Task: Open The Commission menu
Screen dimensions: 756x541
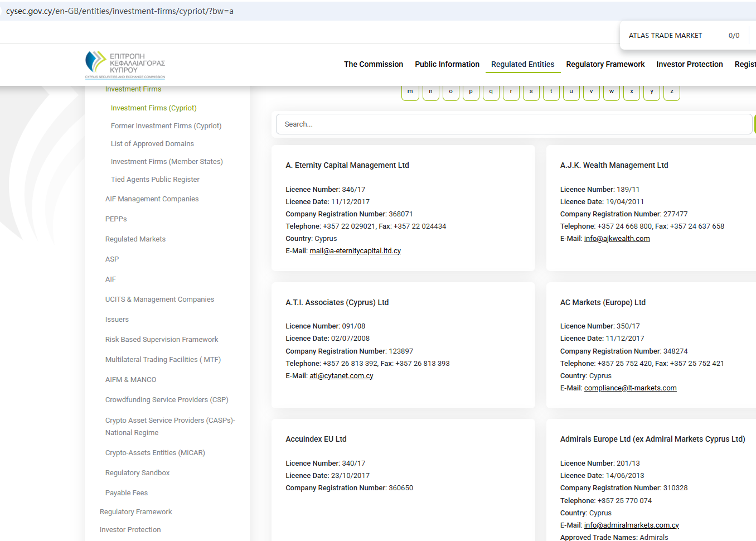Action: (373, 64)
